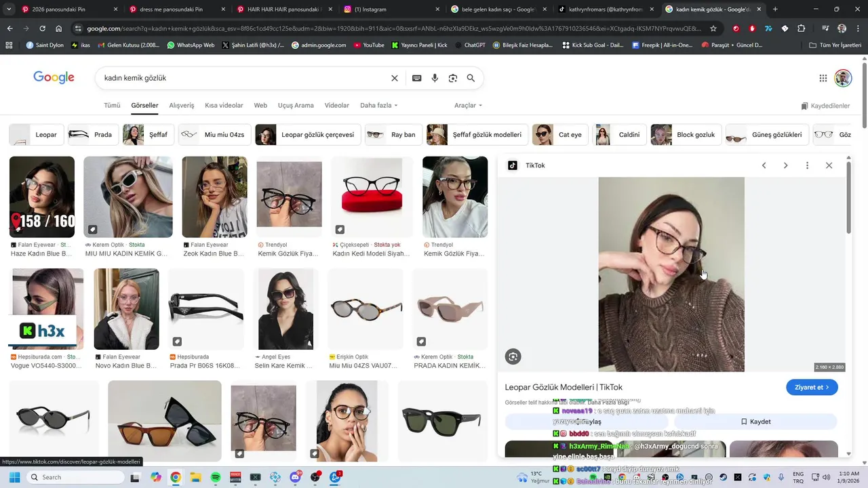
Task: Bookmark this page with star icon
Action: click(713, 28)
